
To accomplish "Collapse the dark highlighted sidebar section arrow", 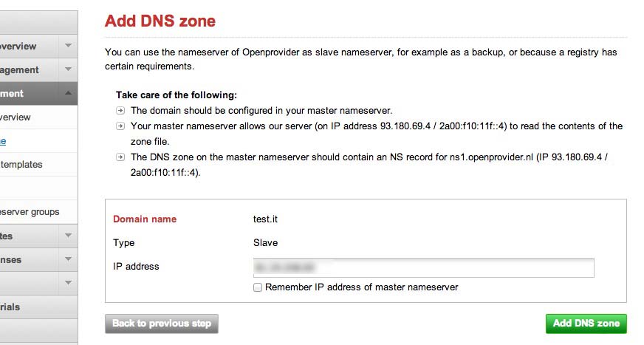I will (68, 94).
